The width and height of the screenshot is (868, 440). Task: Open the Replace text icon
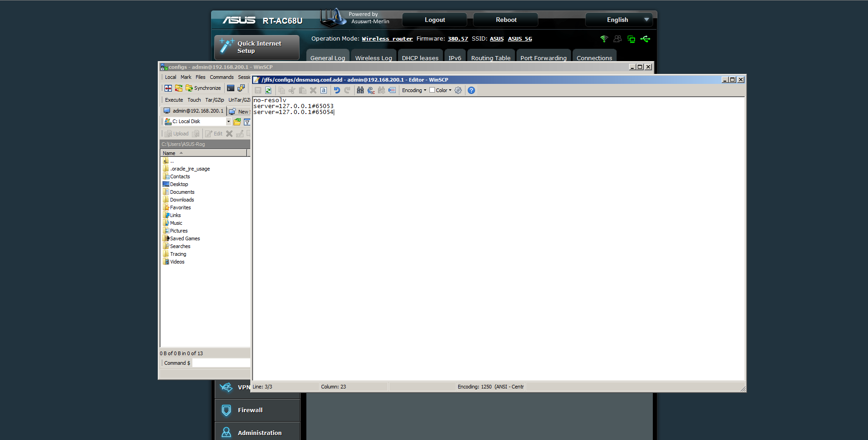coord(371,90)
